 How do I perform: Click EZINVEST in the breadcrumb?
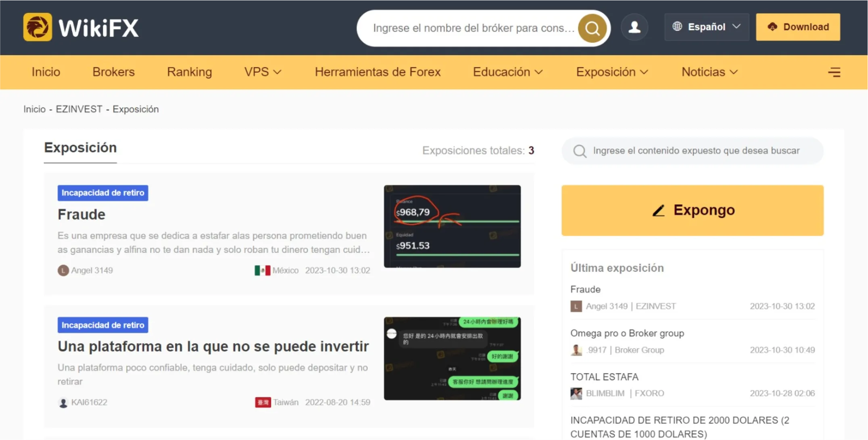(x=79, y=109)
